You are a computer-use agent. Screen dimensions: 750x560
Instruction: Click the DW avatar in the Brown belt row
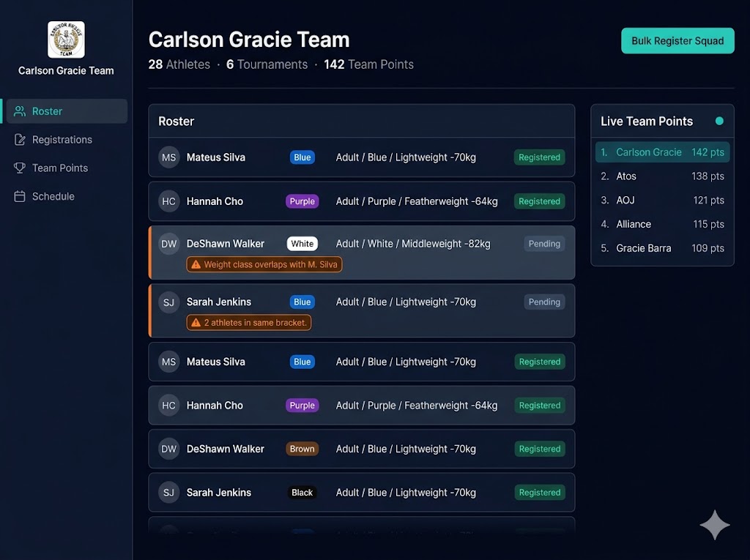(x=169, y=449)
